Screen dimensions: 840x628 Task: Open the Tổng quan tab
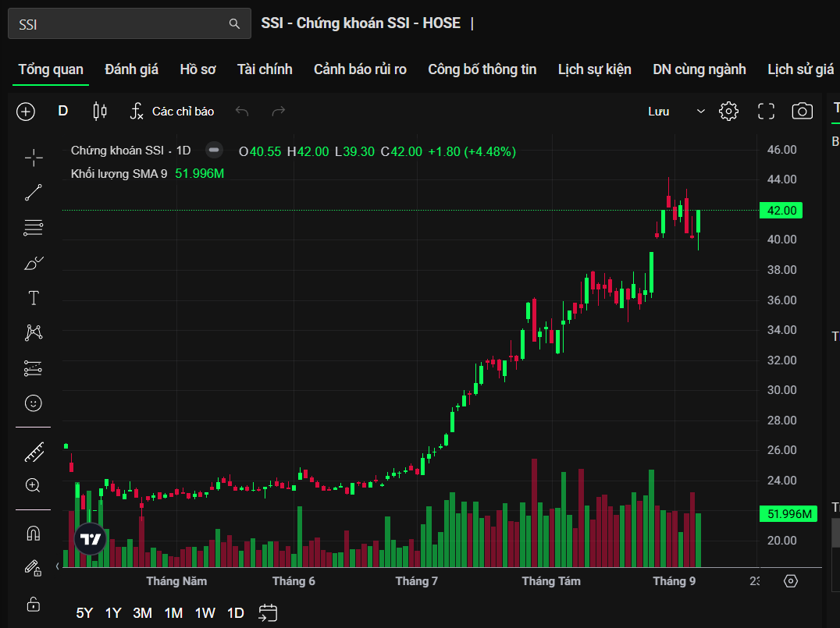[x=51, y=69]
